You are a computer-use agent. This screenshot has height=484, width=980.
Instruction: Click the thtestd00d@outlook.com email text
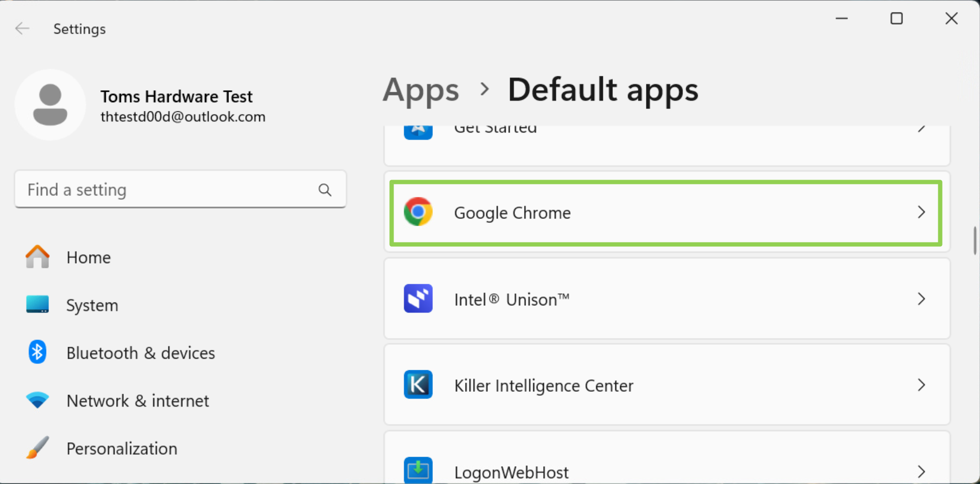click(183, 117)
